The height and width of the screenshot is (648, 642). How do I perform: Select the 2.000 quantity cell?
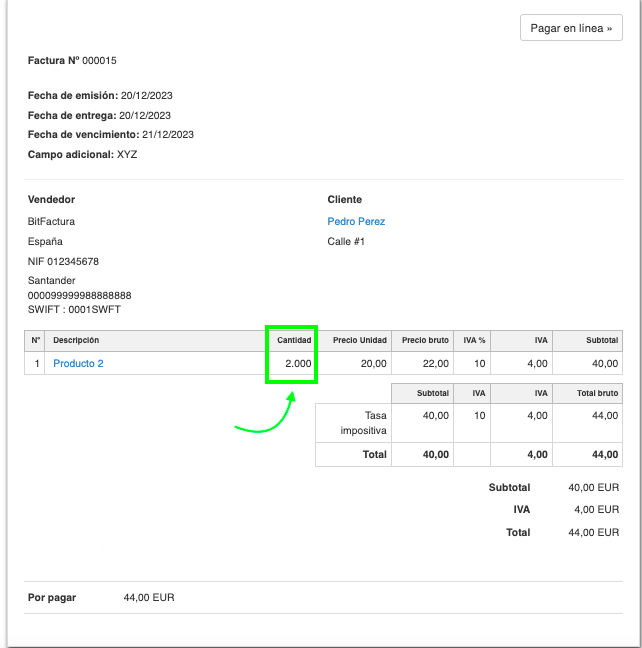297,363
